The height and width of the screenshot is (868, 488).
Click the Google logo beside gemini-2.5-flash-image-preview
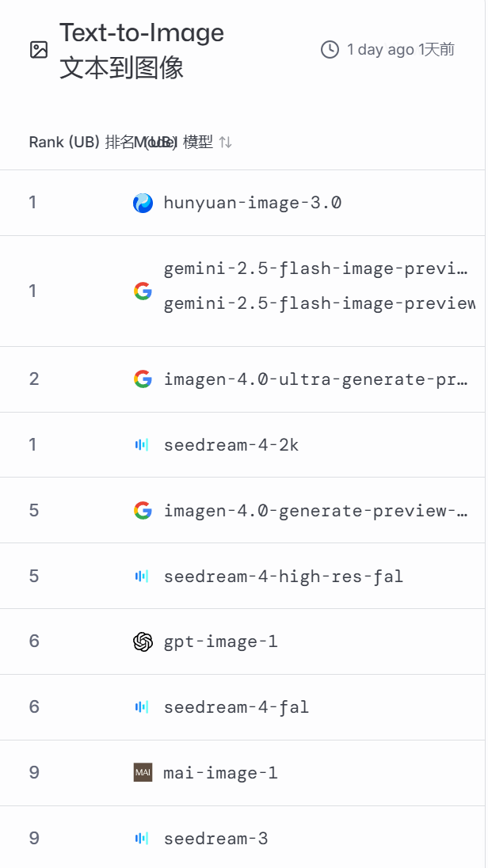tap(143, 291)
